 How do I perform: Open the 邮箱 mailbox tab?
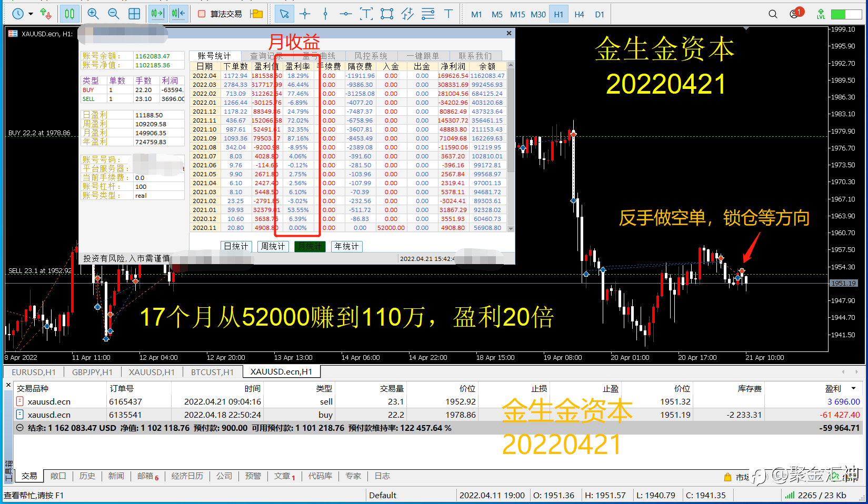click(148, 476)
